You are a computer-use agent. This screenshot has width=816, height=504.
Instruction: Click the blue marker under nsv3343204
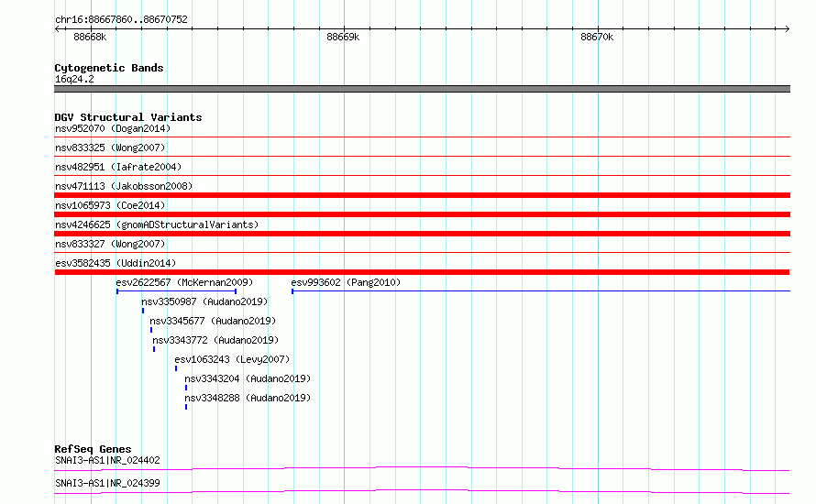pos(186,388)
